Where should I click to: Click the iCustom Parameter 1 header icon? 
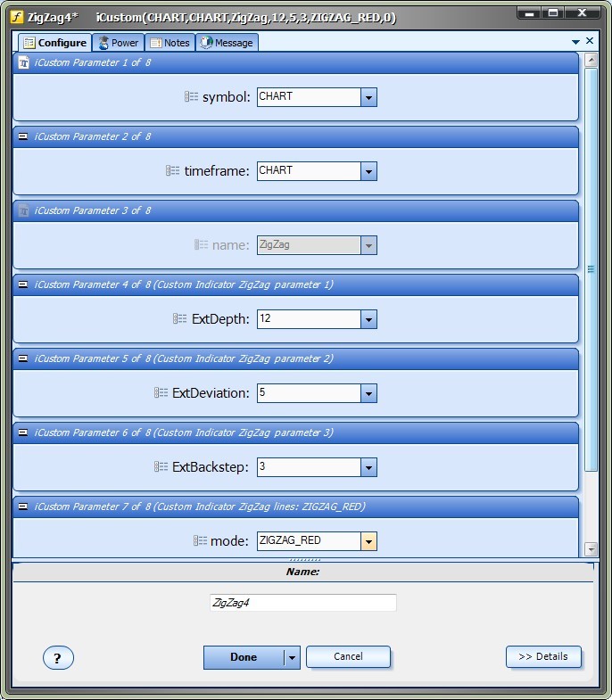[24, 62]
